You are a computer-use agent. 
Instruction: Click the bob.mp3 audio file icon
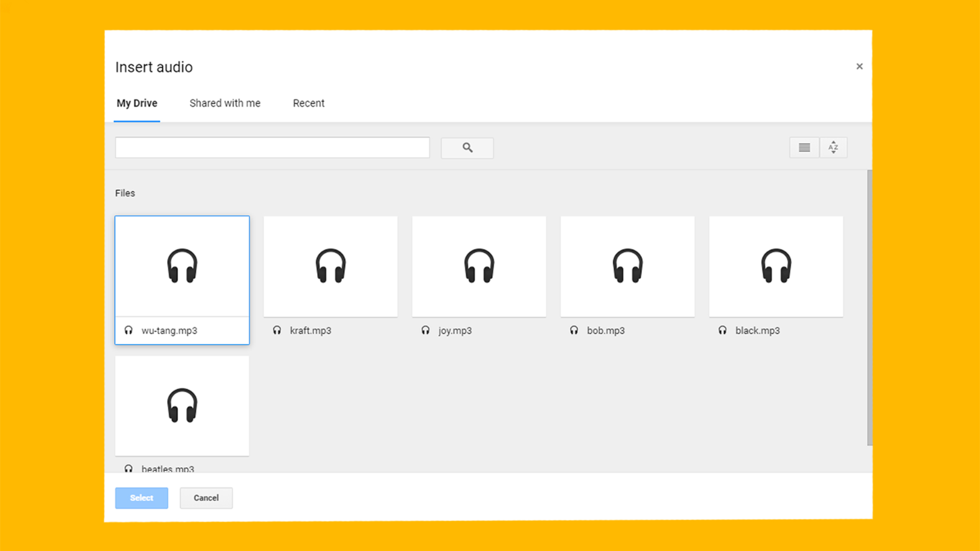coord(628,265)
